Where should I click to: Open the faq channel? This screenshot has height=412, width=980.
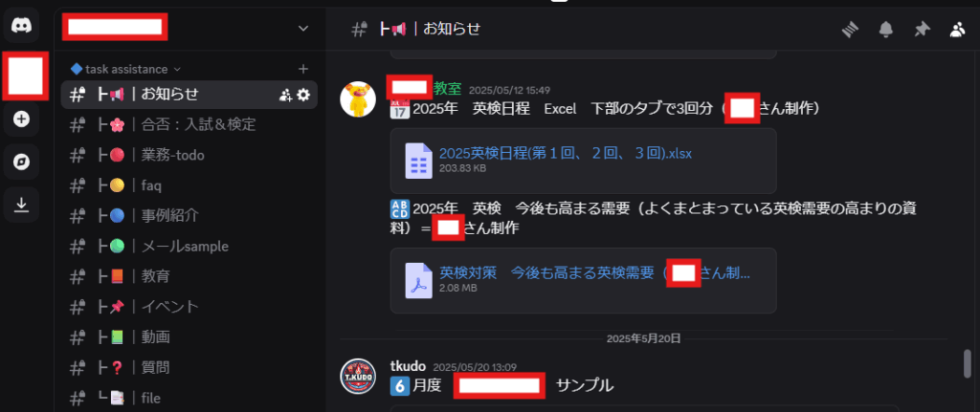(x=189, y=185)
